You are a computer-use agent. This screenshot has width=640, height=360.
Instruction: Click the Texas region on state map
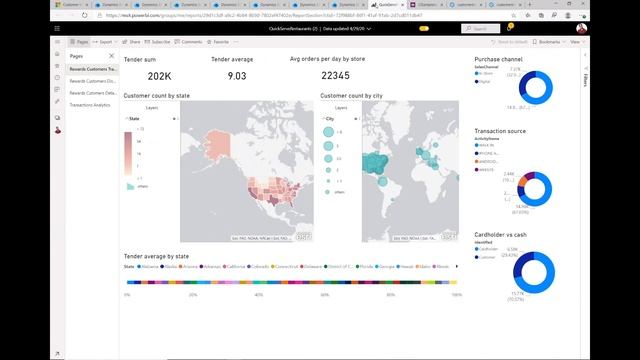273,200
